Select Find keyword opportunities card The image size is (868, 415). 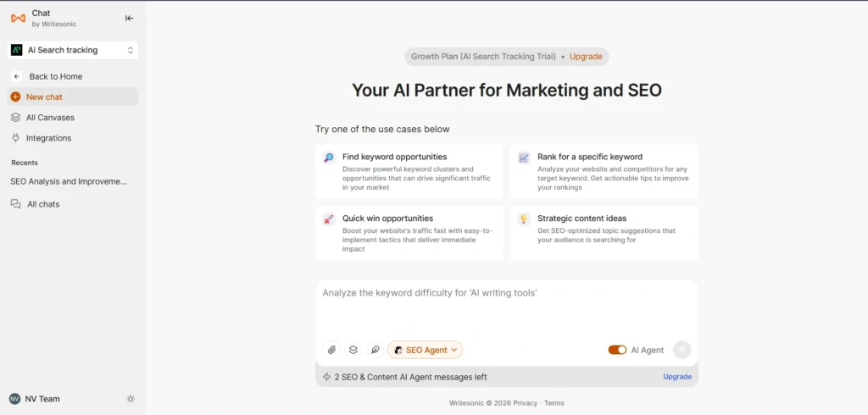pyautogui.click(x=409, y=172)
